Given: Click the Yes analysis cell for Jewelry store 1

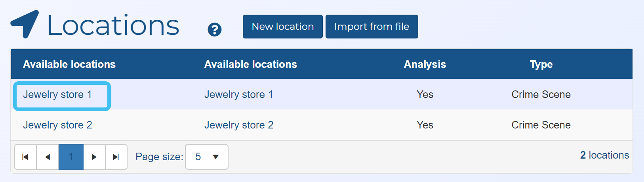Looking at the screenshot, I should click(425, 95).
